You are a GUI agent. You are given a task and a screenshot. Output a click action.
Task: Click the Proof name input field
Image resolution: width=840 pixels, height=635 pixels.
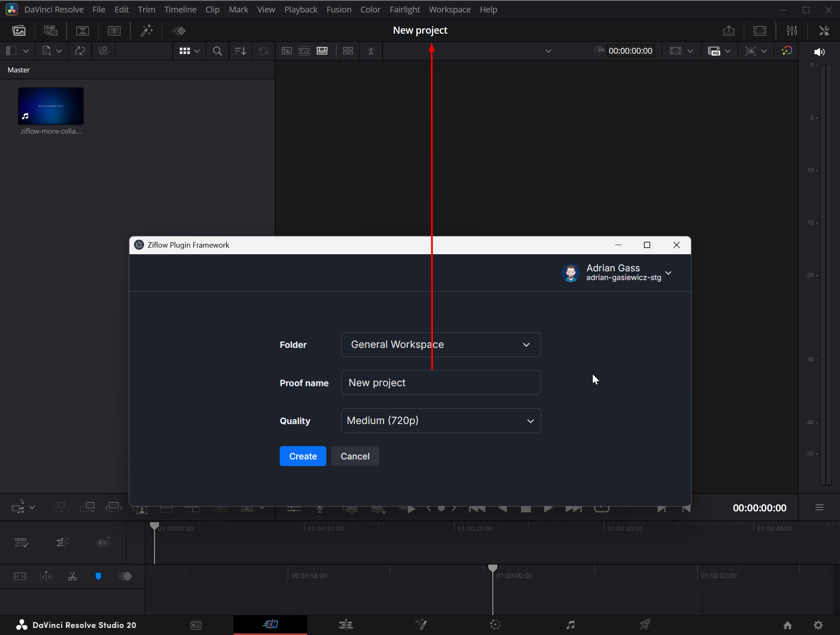[x=441, y=382]
